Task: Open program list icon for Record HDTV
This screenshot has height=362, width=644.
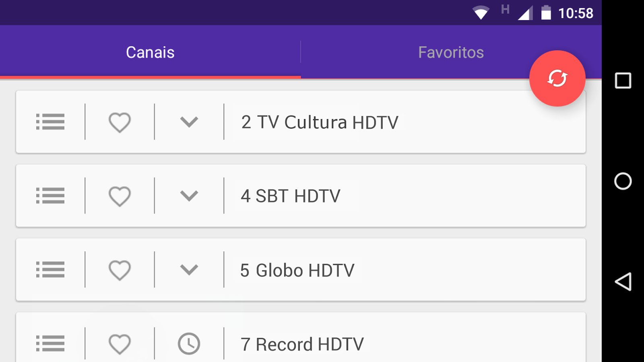Action: (x=50, y=344)
